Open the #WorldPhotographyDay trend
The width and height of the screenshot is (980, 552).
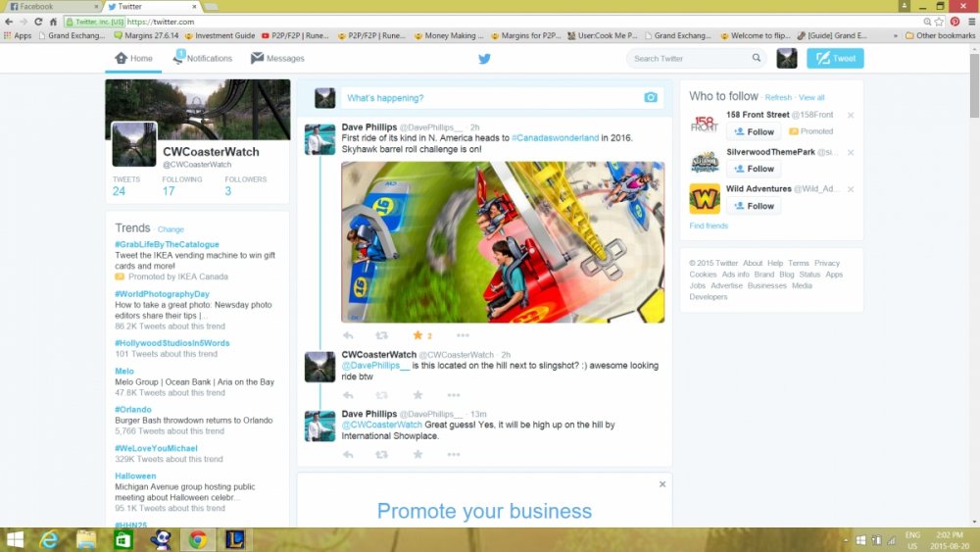(162, 294)
